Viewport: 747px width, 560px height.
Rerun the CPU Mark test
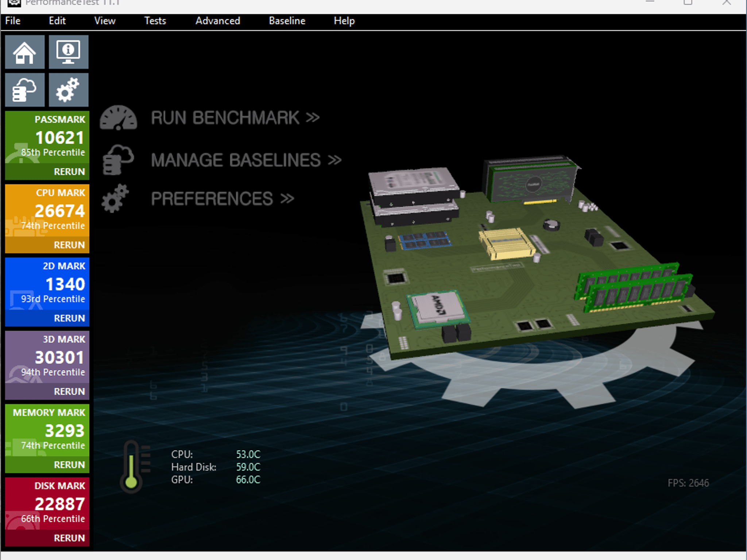pos(69,245)
